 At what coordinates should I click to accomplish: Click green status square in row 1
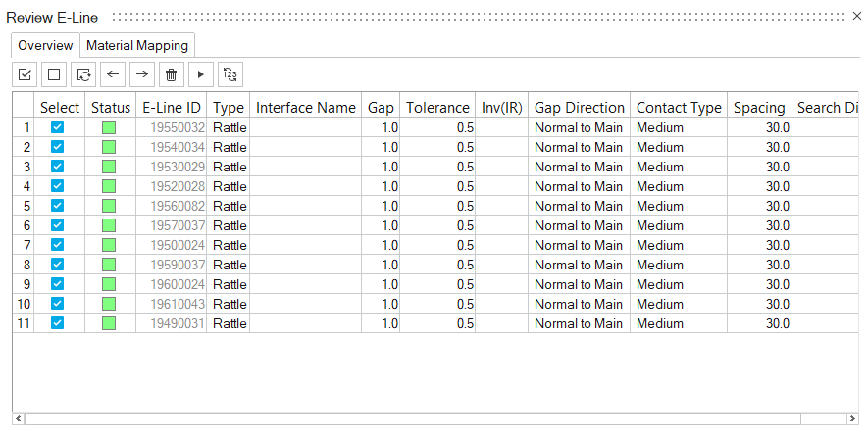(x=109, y=127)
